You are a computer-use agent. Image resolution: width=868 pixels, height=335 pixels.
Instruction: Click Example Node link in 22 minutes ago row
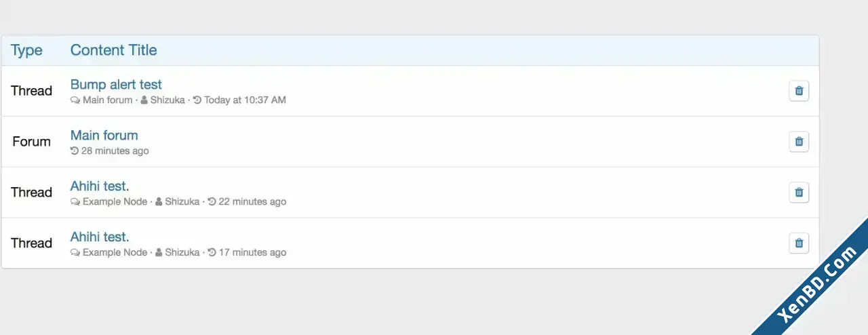pyautogui.click(x=115, y=202)
